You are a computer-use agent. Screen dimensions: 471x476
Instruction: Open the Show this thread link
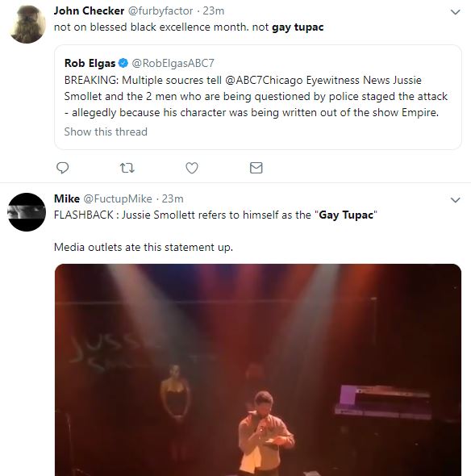click(106, 132)
